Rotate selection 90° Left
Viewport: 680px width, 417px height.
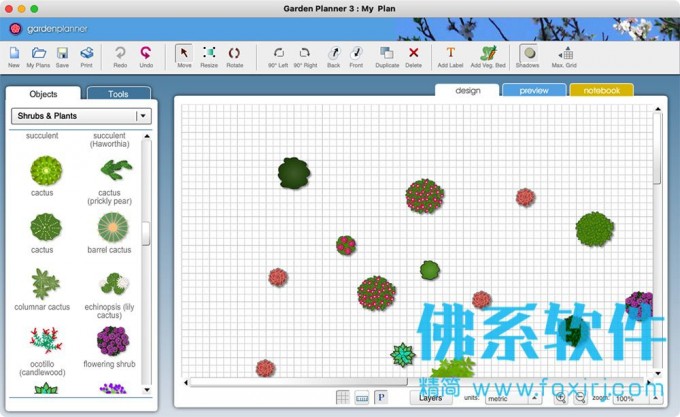click(x=278, y=55)
